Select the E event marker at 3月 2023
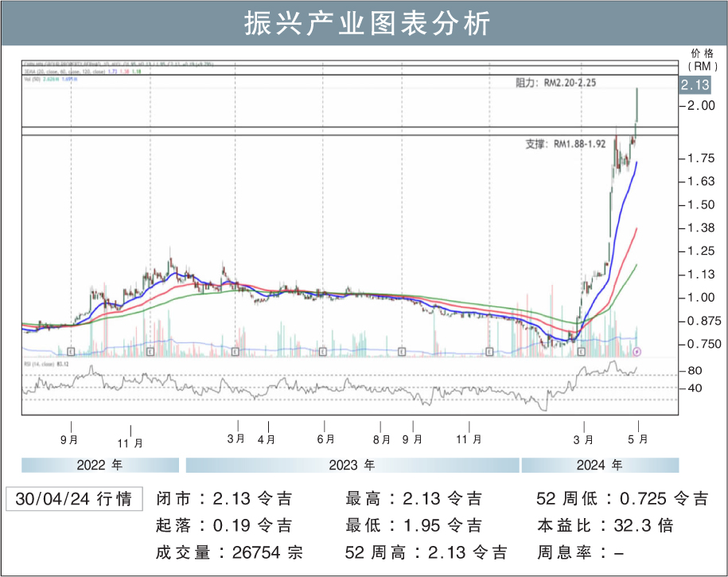The width and height of the screenshot is (728, 577). (x=235, y=351)
